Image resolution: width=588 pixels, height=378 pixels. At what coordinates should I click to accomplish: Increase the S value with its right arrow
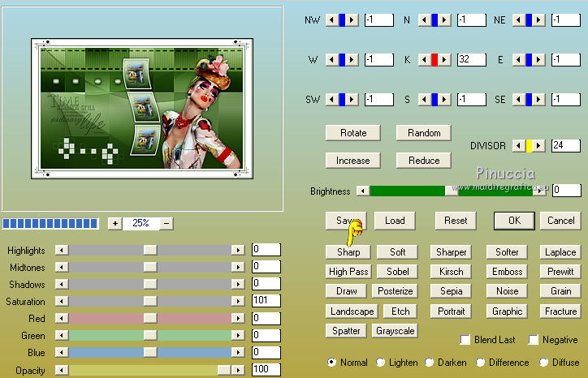pyautogui.click(x=444, y=99)
